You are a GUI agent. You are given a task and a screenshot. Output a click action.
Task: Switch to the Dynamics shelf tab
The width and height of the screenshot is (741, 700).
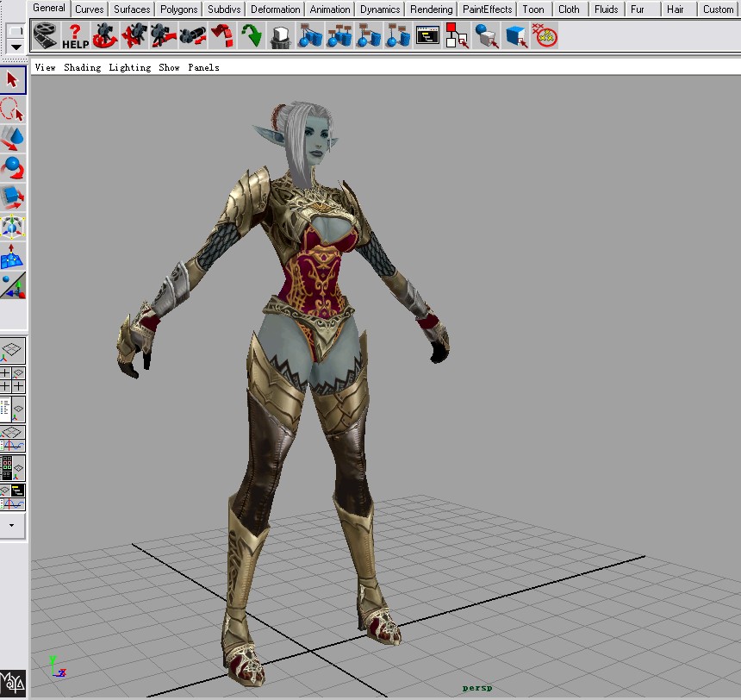[380, 9]
